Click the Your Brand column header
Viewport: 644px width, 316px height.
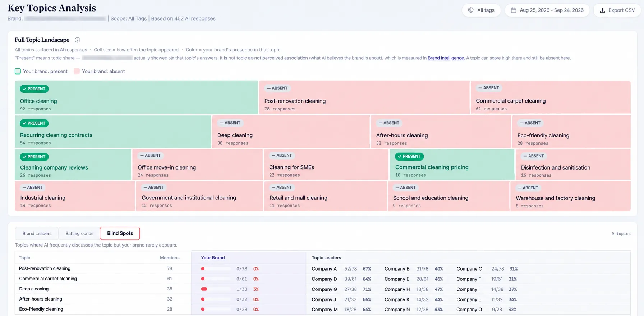click(213, 258)
